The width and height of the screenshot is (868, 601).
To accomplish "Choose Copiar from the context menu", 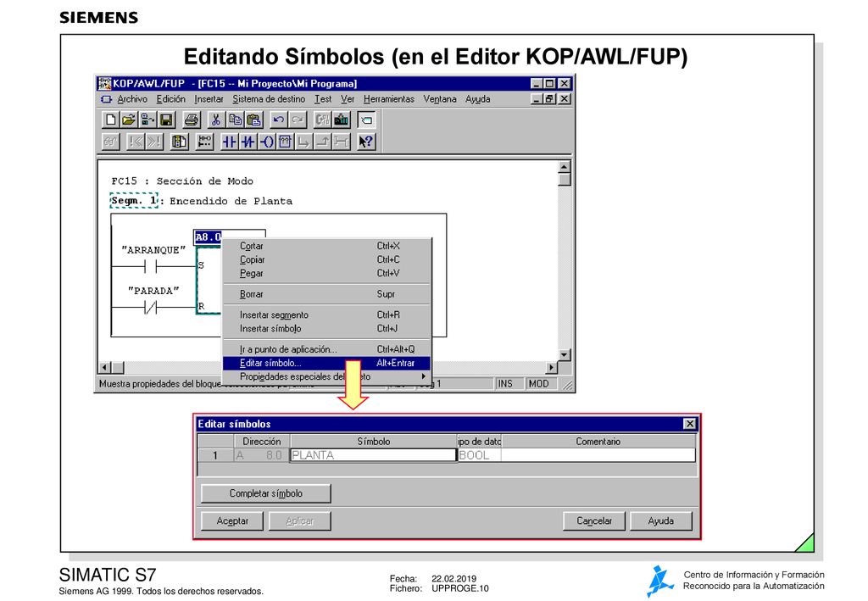I will 326,259.
